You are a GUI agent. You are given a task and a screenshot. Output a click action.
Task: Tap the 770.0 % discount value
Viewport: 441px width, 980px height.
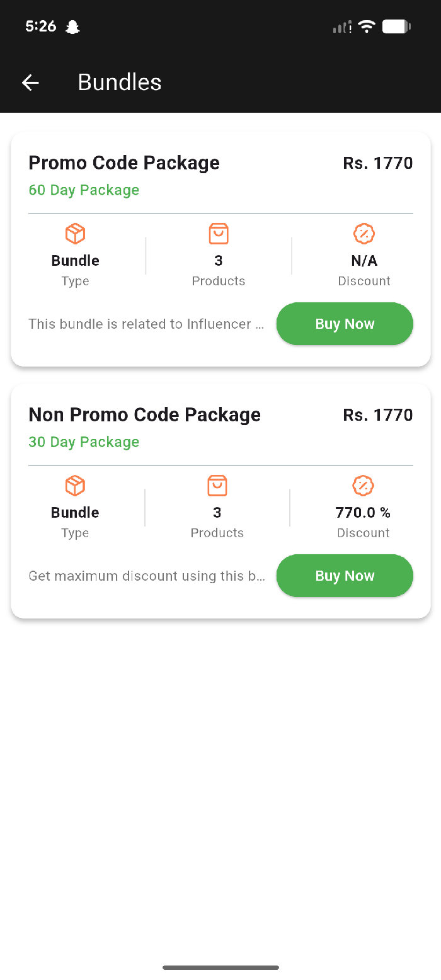tap(363, 513)
